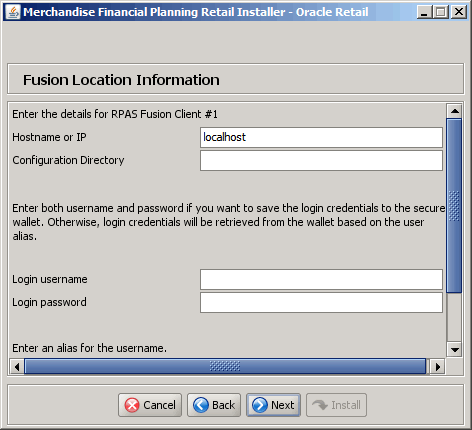Click empty vertical scrollbar track below thumb
Viewport: 472px width, 430px height.
click(x=454, y=318)
